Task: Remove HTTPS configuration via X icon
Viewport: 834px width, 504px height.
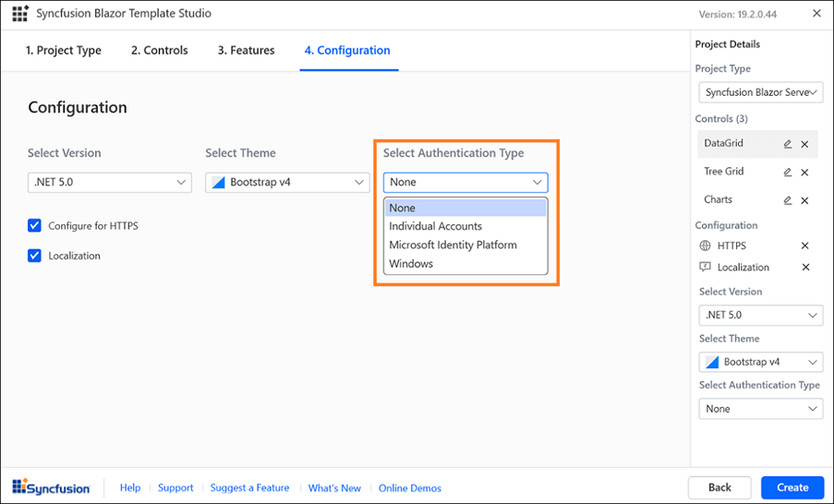Action: 804,246
